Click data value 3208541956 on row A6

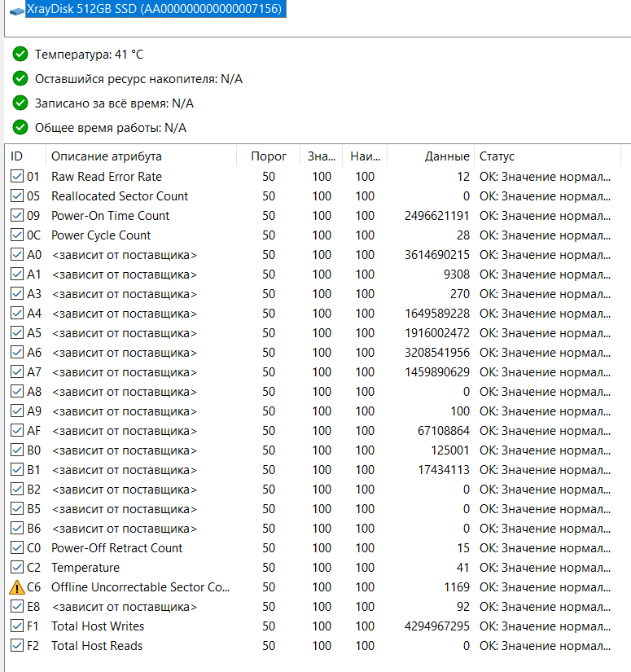tap(437, 353)
